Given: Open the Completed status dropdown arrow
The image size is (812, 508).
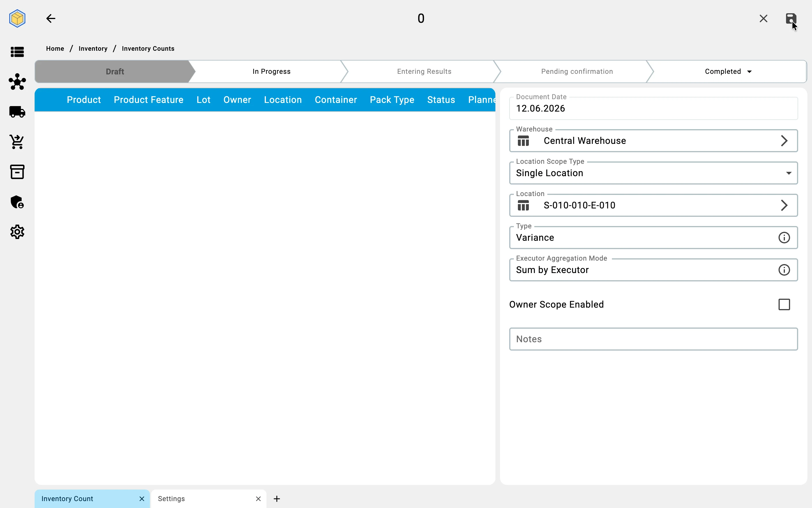Looking at the screenshot, I should tap(749, 72).
